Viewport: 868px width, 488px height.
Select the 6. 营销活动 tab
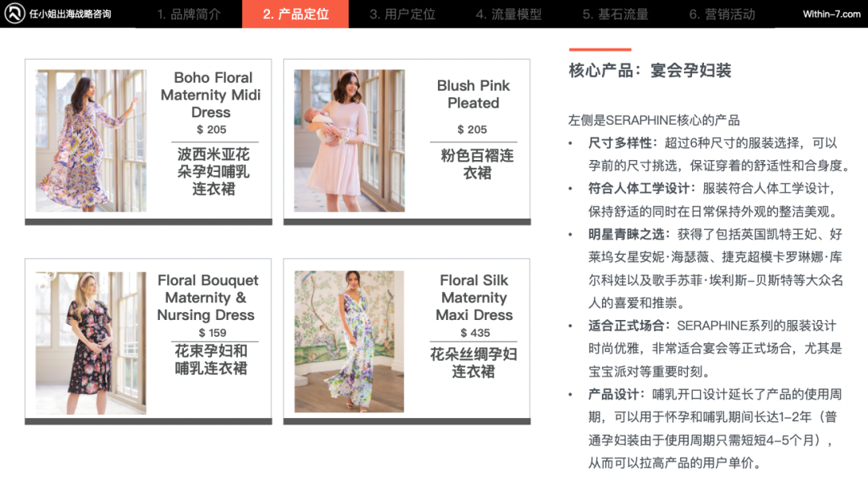[722, 14]
